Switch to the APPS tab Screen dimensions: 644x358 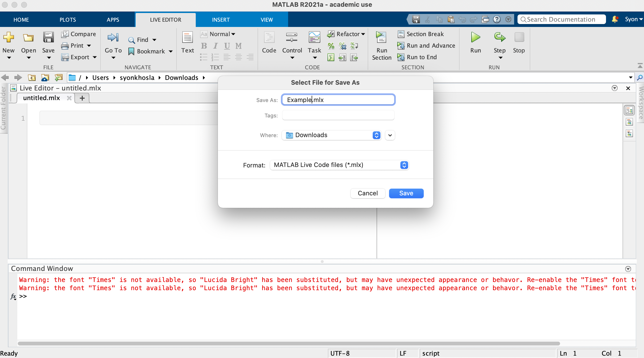[x=113, y=19]
